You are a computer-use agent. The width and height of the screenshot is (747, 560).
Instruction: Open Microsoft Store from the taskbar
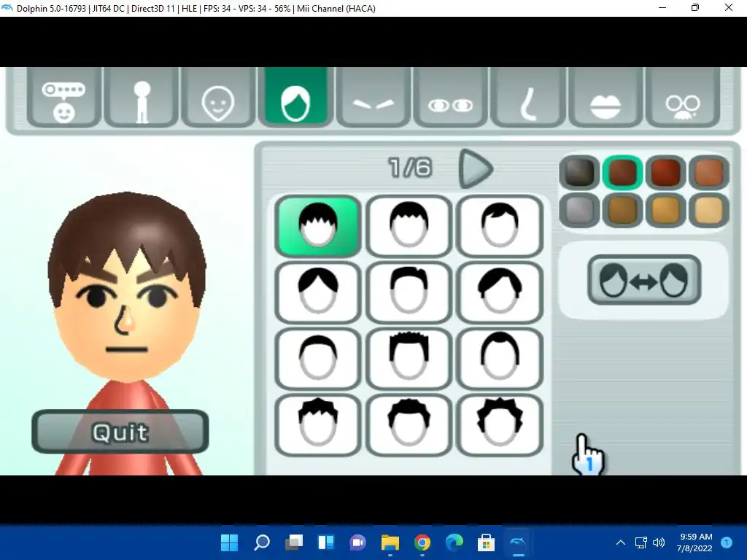(x=486, y=542)
